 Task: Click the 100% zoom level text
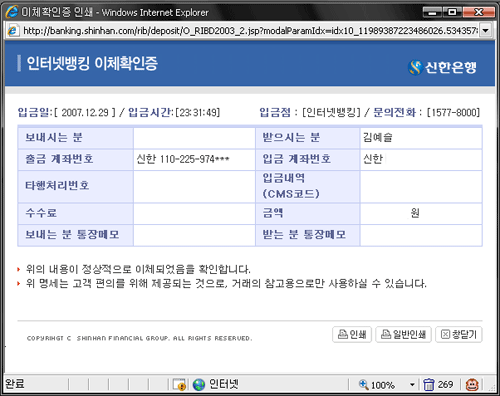383,385
